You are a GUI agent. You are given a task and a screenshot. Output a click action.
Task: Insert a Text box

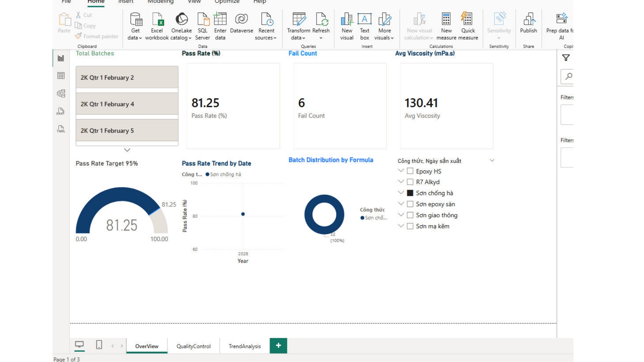click(x=365, y=26)
